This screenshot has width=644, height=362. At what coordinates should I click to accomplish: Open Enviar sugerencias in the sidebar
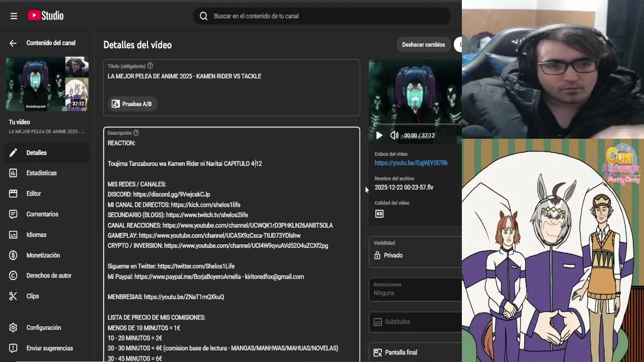47,348
